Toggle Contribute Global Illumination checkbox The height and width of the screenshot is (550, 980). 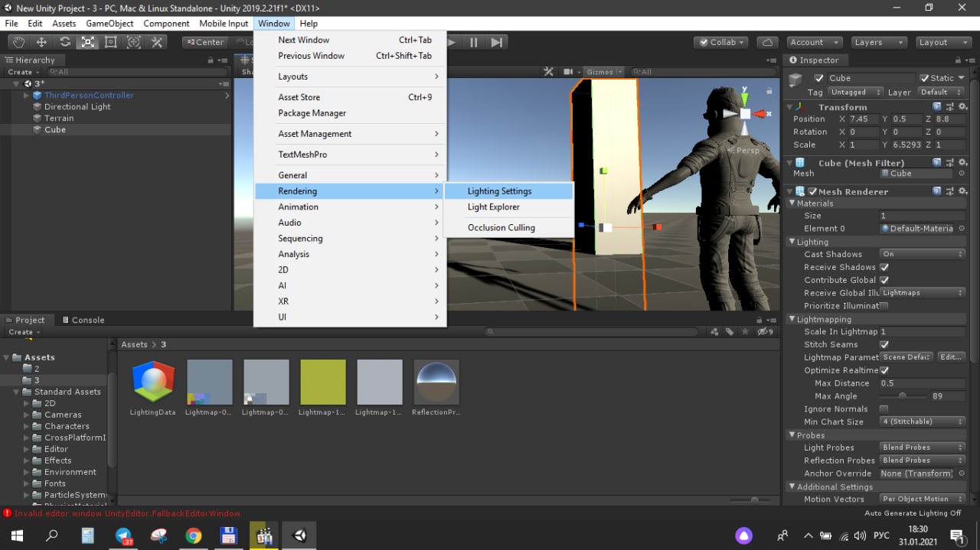(x=884, y=280)
